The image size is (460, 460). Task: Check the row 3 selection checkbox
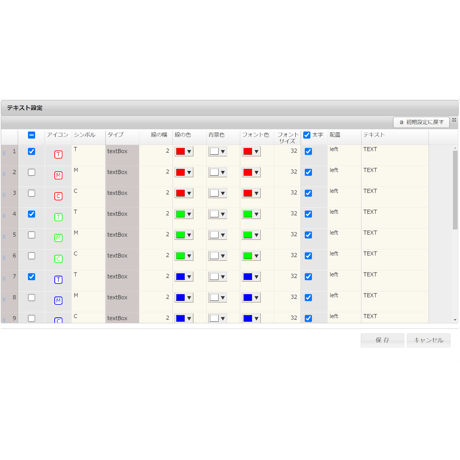[31, 193]
